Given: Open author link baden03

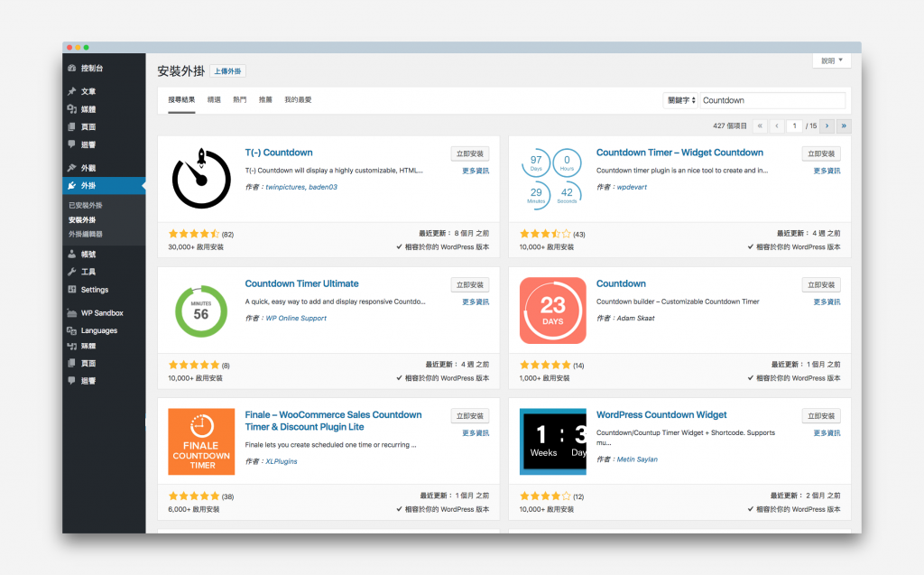Looking at the screenshot, I should [323, 187].
